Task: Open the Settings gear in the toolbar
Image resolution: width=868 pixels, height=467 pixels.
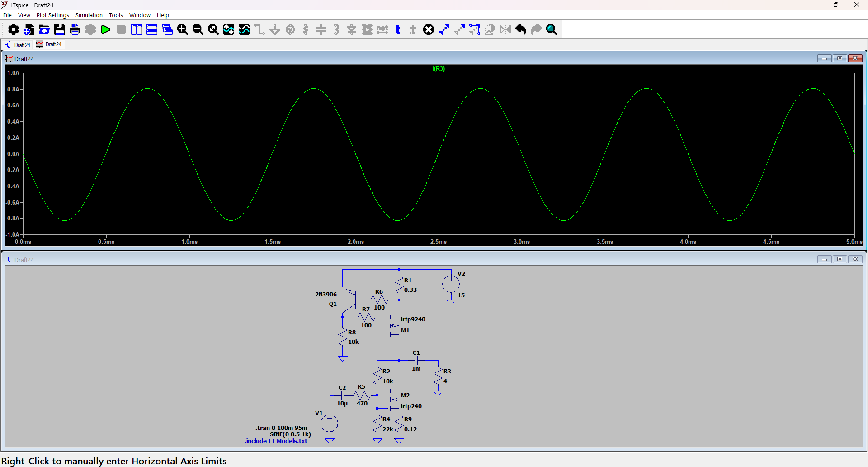Action: click(x=14, y=29)
